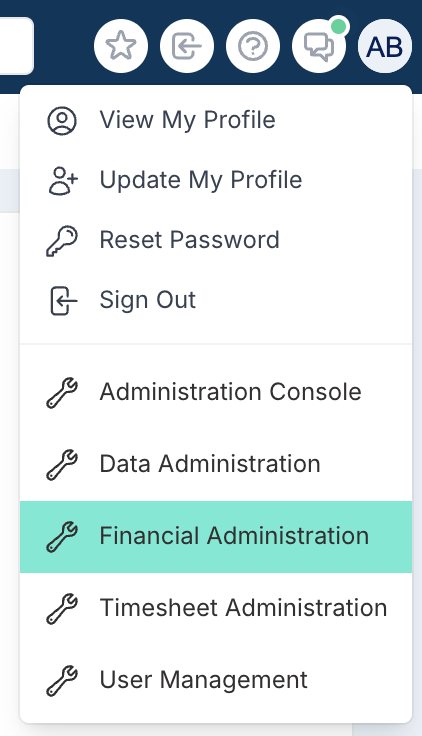Click the key icon beside Reset Password
Viewport: 422px width, 736px height.
coord(62,241)
